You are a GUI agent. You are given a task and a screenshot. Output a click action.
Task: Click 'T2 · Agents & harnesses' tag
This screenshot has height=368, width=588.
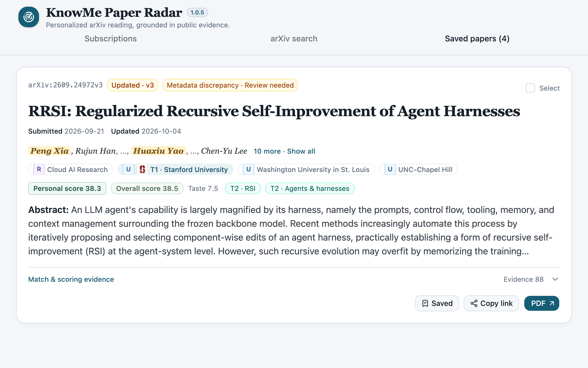pos(310,188)
